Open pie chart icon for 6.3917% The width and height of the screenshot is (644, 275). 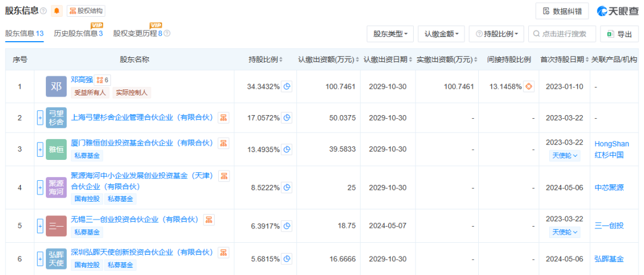pos(287,225)
